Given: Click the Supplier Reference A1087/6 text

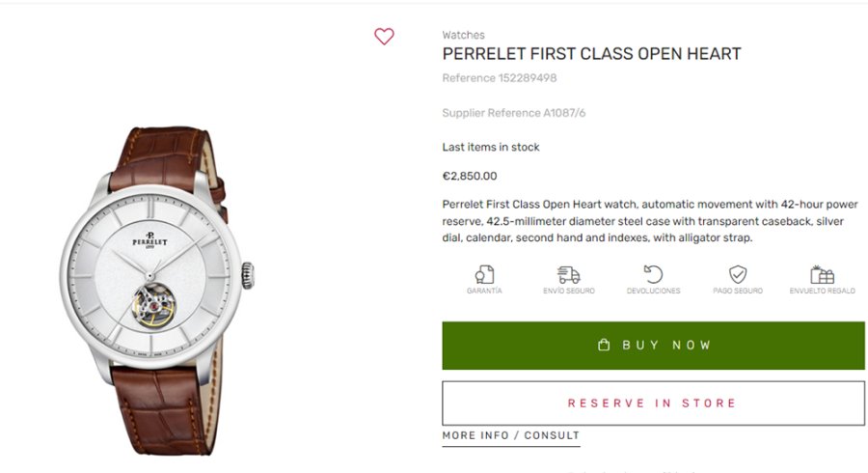Looking at the screenshot, I should click(513, 113).
